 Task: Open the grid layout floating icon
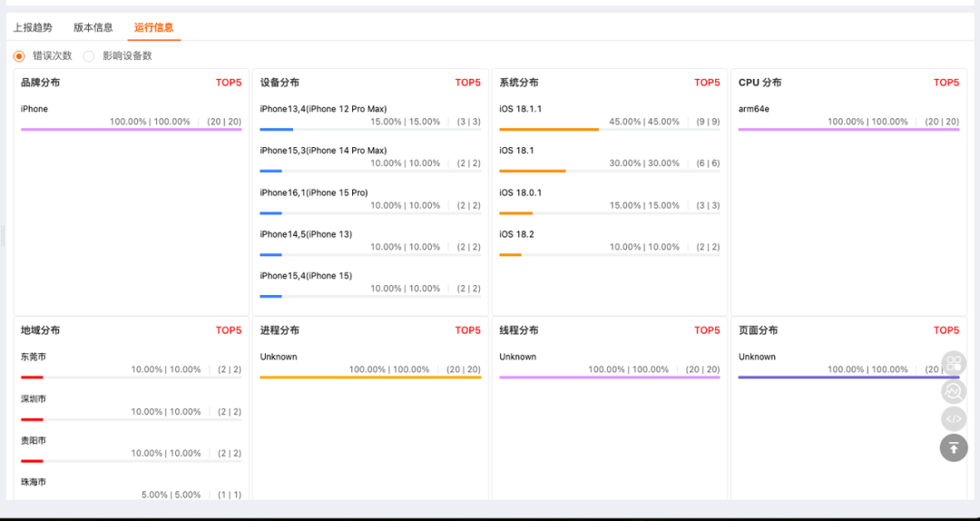point(954,363)
